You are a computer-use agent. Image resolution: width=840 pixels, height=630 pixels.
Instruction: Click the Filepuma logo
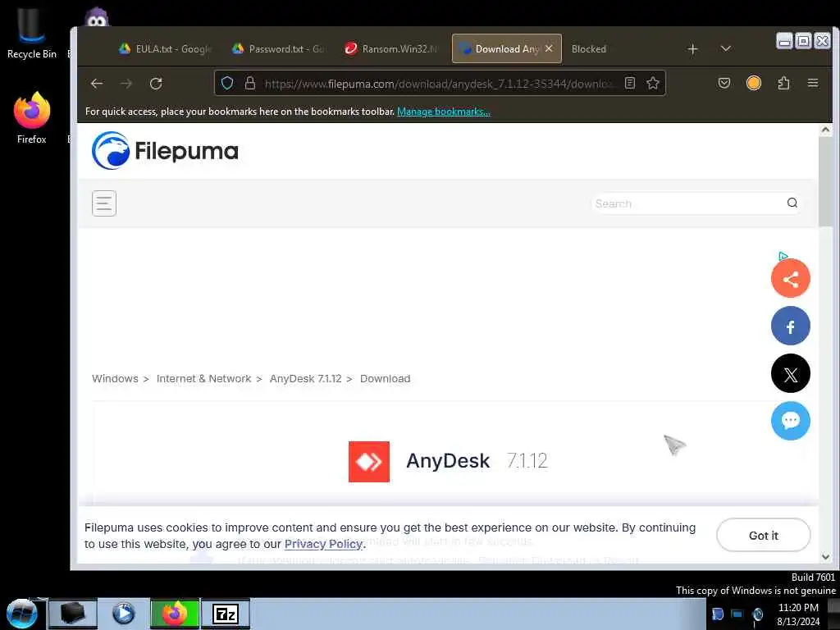(x=165, y=151)
